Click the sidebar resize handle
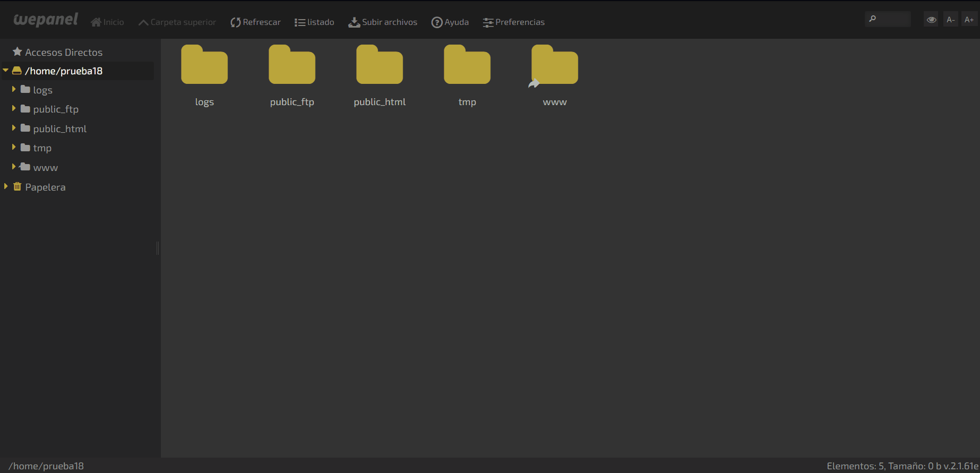Screen dimensions: 980x473 (x=158, y=248)
